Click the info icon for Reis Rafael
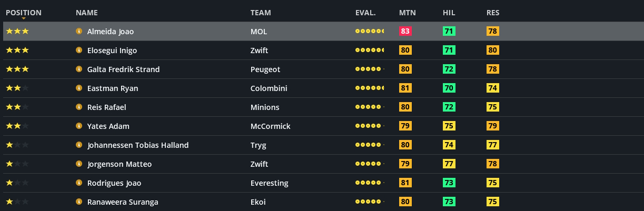This screenshot has height=211, width=644. tap(79, 107)
